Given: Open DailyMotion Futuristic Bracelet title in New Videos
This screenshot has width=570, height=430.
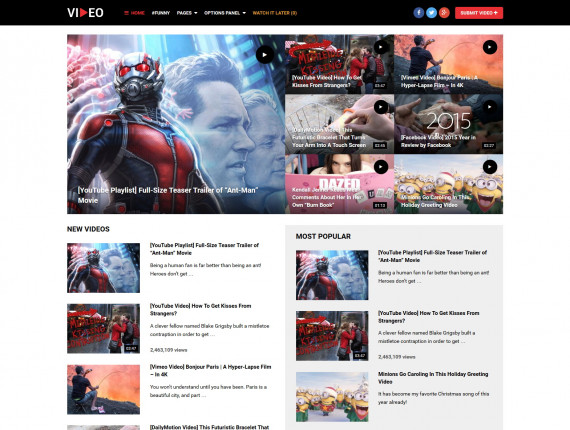Looking at the screenshot, I should [x=209, y=427].
